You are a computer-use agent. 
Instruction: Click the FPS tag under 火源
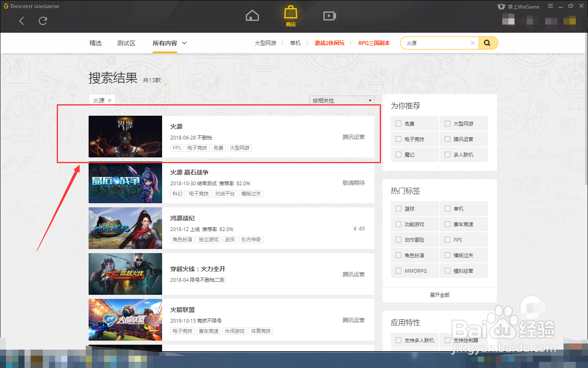pyautogui.click(x=177, y=148)
